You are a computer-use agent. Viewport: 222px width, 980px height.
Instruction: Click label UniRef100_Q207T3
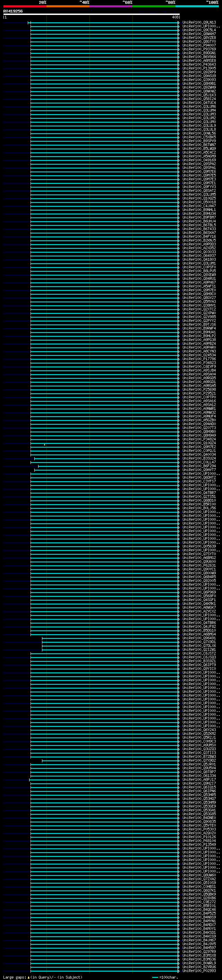pyautogui.click(x=199, y=428)
